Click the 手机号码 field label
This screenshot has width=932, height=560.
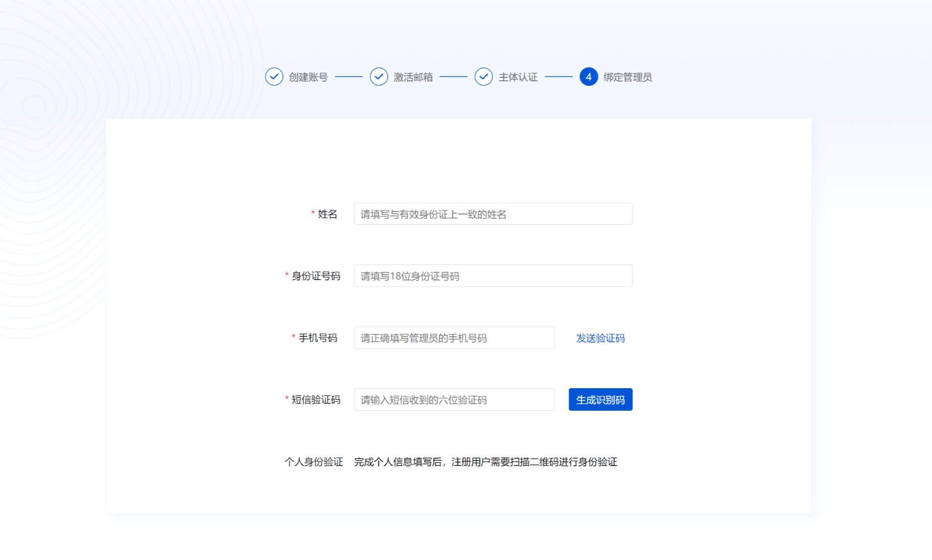(318, 338)
